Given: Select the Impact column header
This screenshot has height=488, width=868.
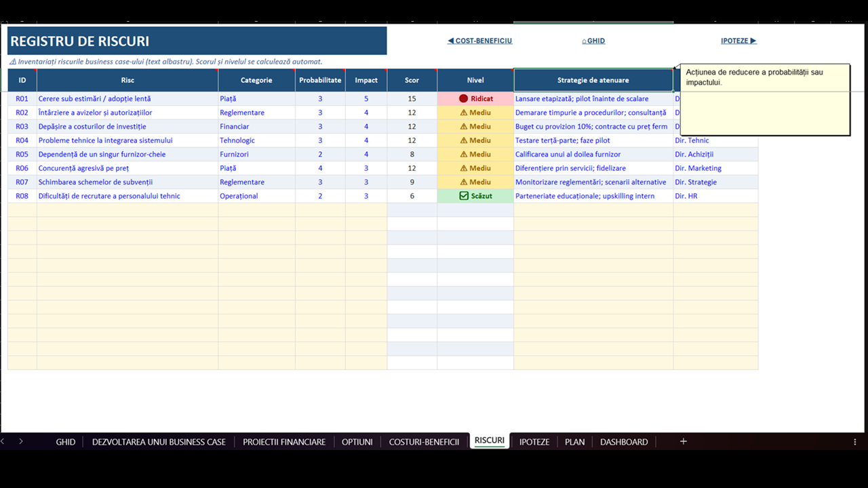Looking at the screenshot, I should point(366,80).
